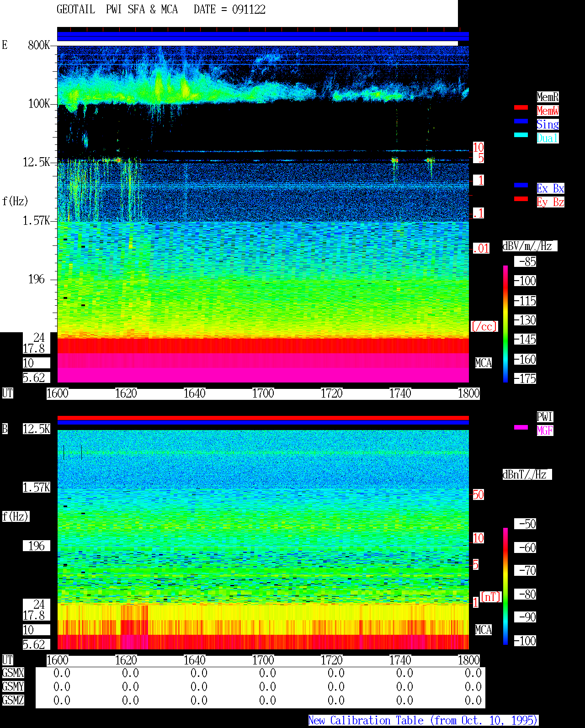Click the 800K frequency label

click(39, 45)
